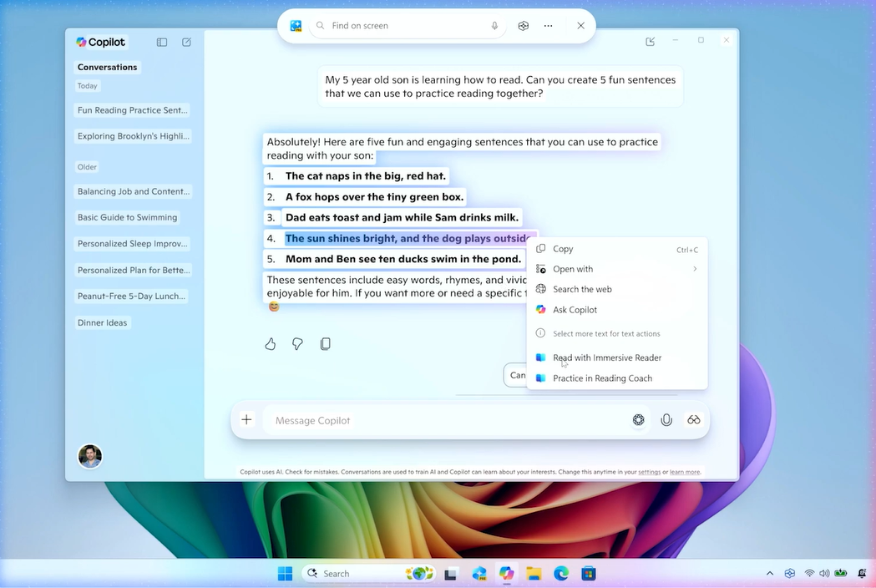
Task: Open the Copilot-style settings icon in top bar
Action: coord(523,26)
